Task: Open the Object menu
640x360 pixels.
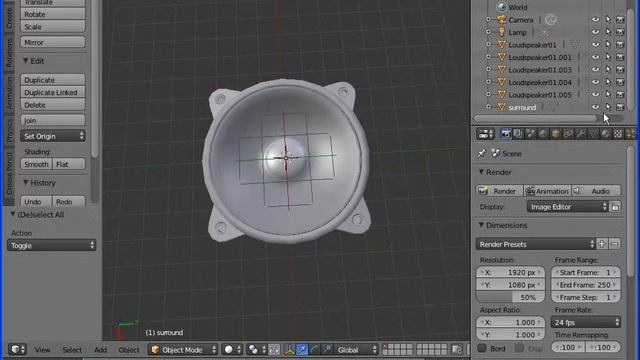Action: (x=129, y=350)
